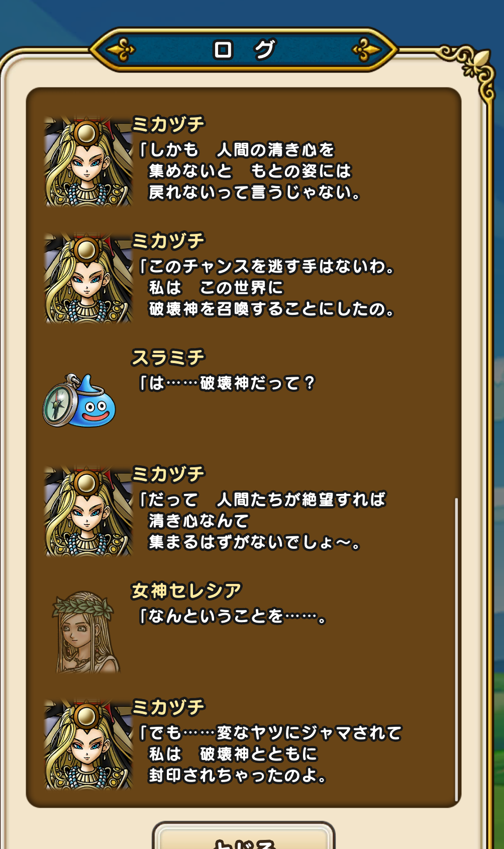Image resolution: width=504 pixels, height=849 pixels.
Task: Click right fleur-de-lis ornament in title
Action: pyautogui.click(x=366, y=50)
